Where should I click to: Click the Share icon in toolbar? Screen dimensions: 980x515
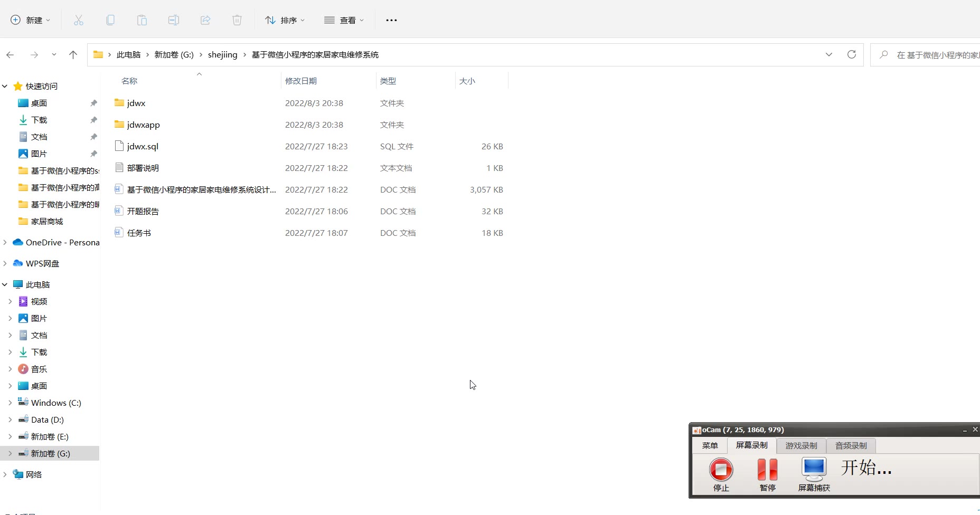click(205, 20)
